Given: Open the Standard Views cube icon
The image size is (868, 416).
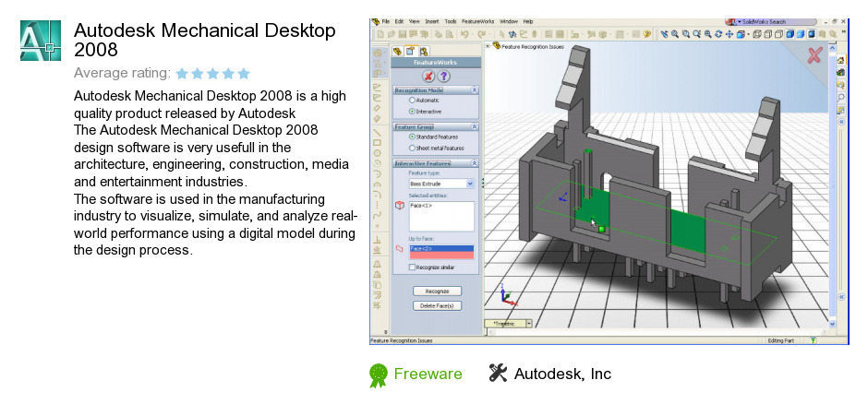Looking at the screenshot, I should pyautogui.click(x=741, y=34).
